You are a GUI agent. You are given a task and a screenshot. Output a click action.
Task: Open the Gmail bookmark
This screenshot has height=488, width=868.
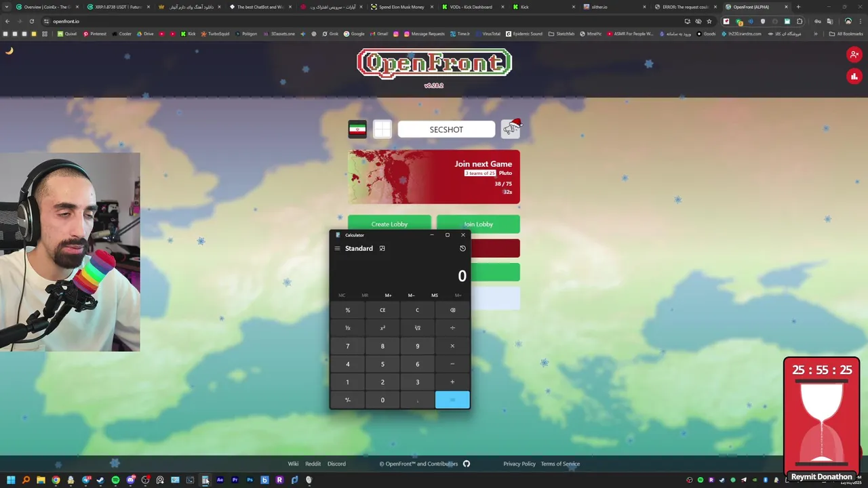point(379,34)
